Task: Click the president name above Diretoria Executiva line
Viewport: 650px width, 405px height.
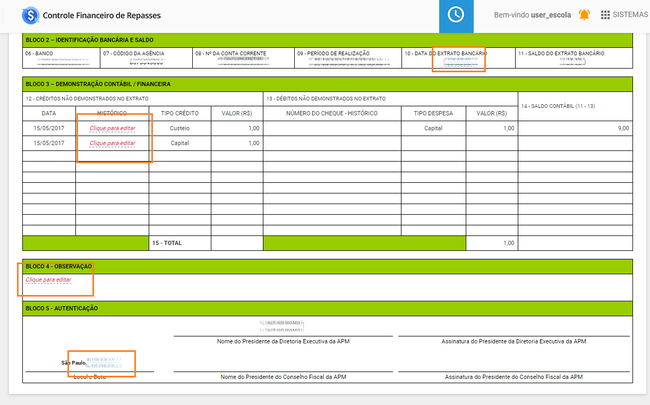Action: click(282, 325)
